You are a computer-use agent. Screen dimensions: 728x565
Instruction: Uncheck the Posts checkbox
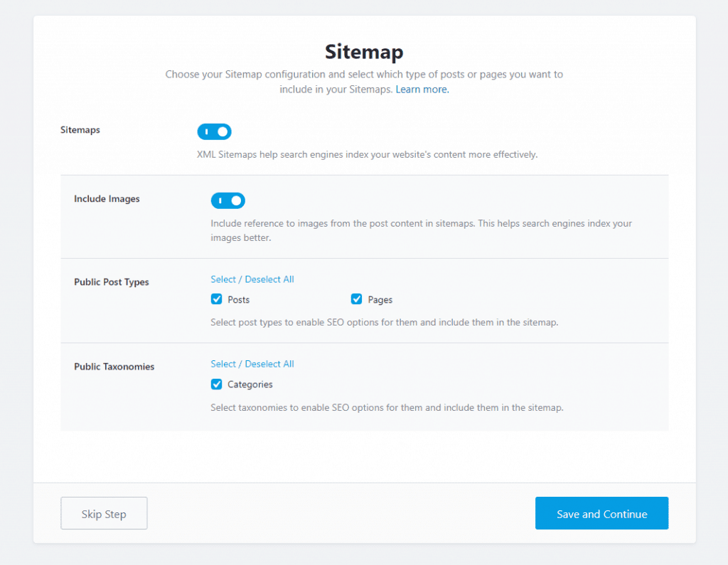[x=217, y=299]
